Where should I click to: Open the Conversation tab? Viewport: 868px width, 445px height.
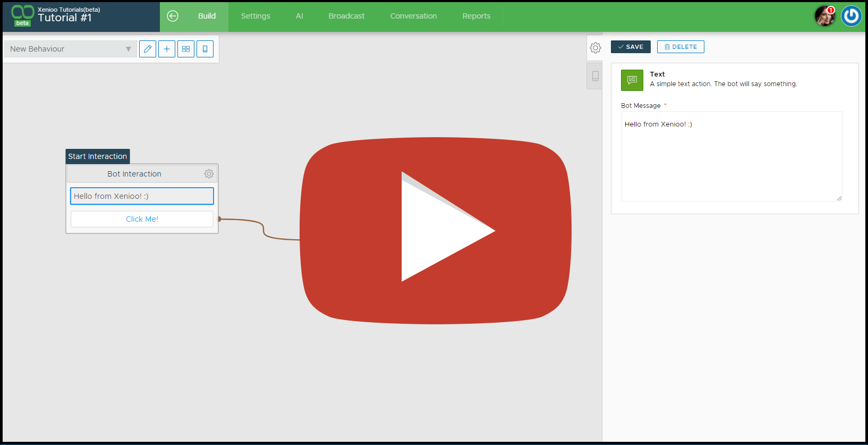(413, 16)
